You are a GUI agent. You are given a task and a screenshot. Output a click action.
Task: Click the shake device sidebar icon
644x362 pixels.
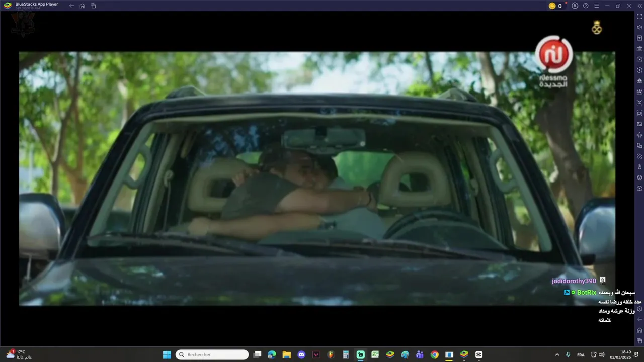pos(639,156)
